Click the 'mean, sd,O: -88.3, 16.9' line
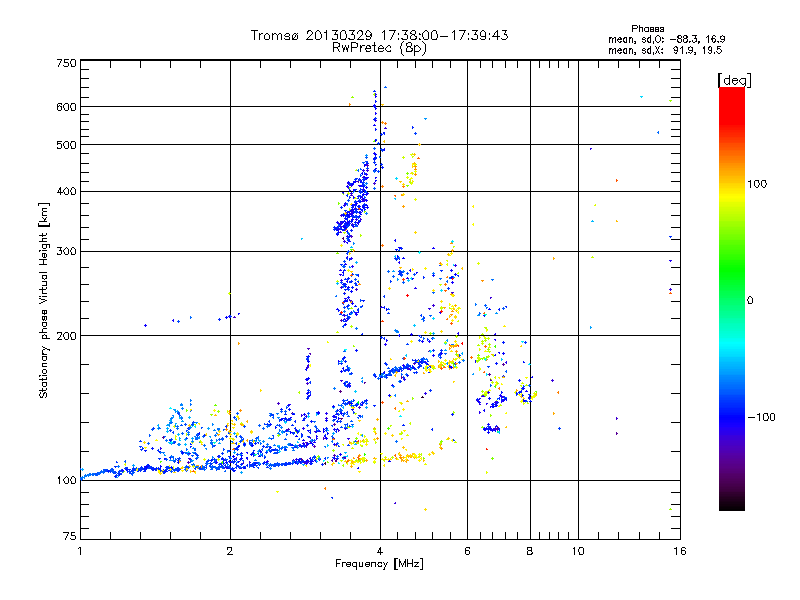Screen dimensions: 800x600 click(667, 39)
